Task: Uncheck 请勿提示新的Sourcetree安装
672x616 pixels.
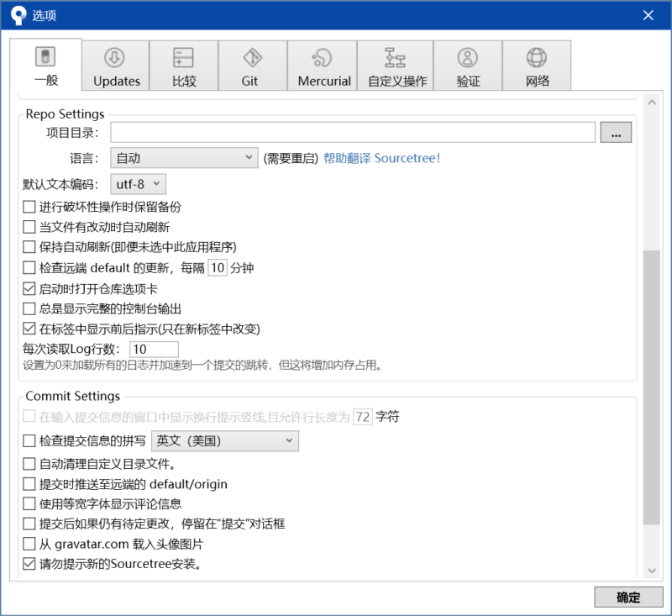Action: tap(29, 564)
